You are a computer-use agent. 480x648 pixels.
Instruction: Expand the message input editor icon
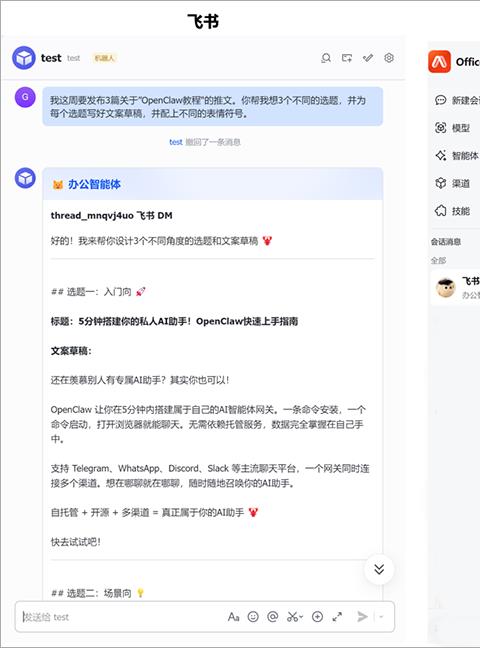click(x=337, y=617)
